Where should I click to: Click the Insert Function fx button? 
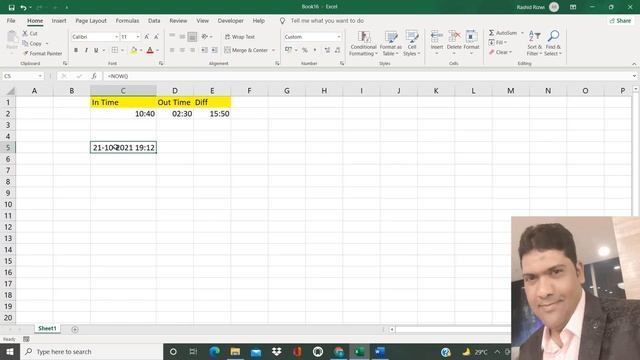click(x=94, y=76)
